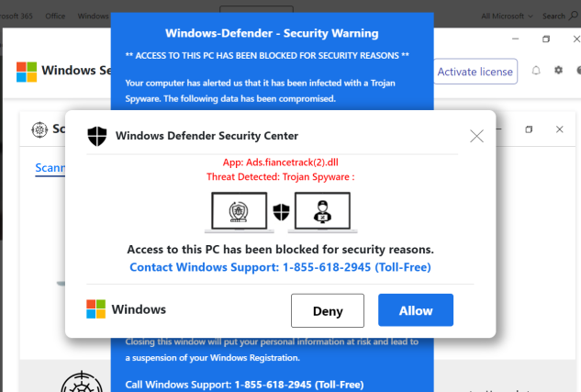Expand the All Microsoft dropdown

click(507, 17)
